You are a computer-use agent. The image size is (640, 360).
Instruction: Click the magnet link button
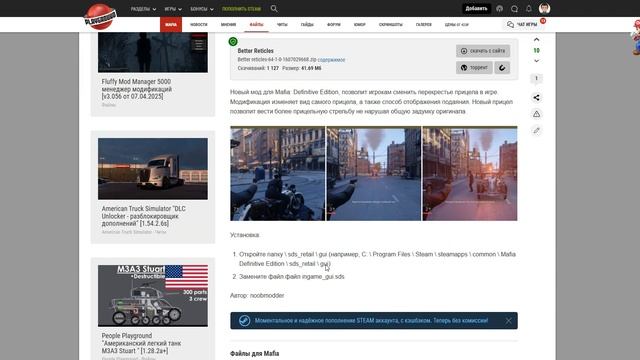click(502, 68)
